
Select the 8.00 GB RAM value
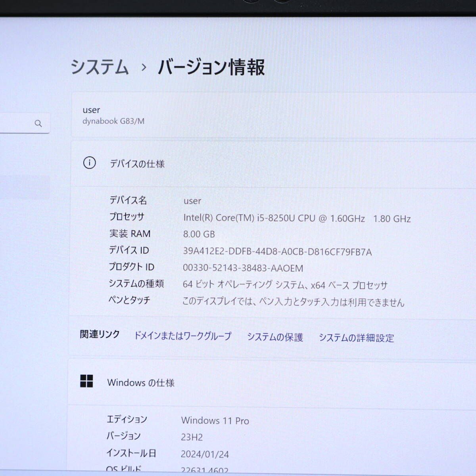199,234
